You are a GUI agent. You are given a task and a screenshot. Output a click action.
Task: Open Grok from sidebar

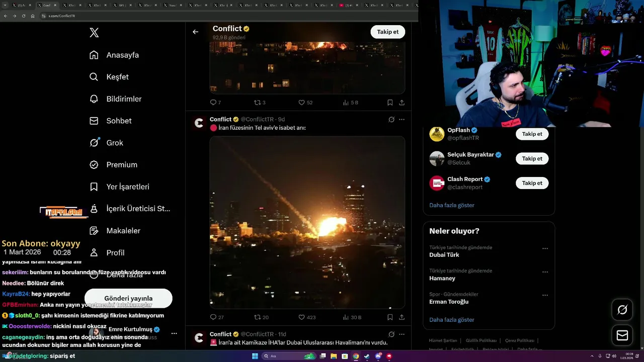(x=115, y=143)
